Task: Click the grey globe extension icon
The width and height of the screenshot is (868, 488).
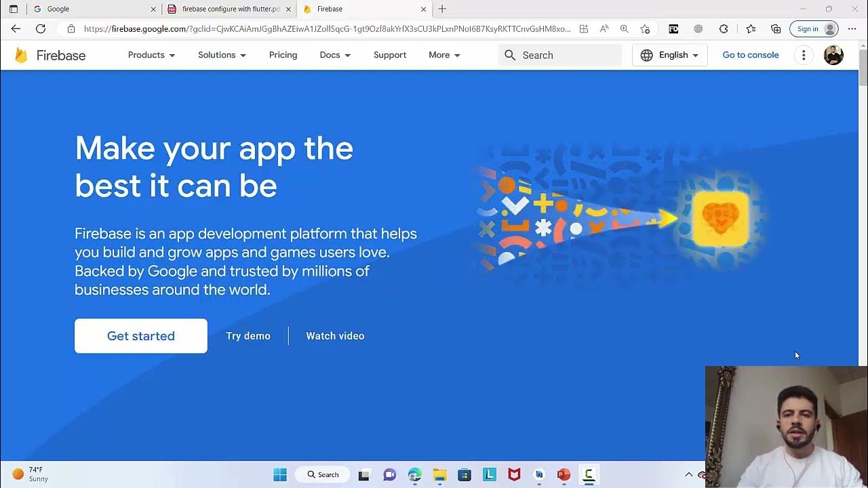Action: pos(698,28)
